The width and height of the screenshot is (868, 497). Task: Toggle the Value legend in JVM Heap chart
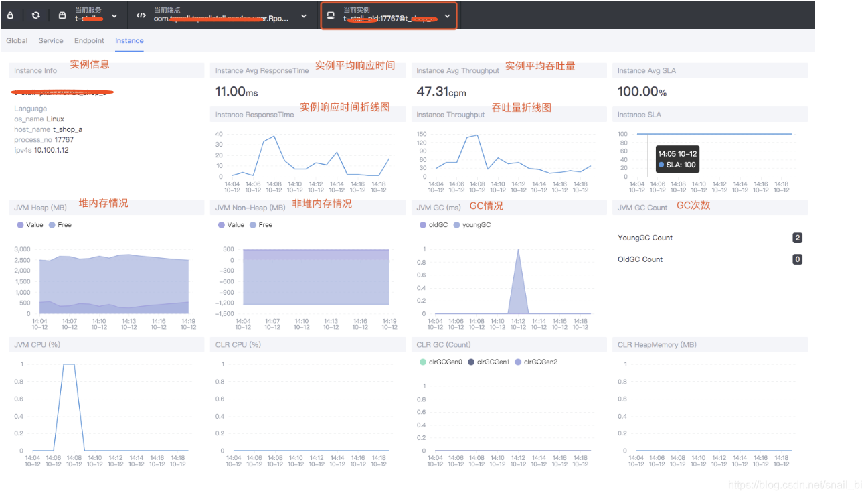coord(30,225)
